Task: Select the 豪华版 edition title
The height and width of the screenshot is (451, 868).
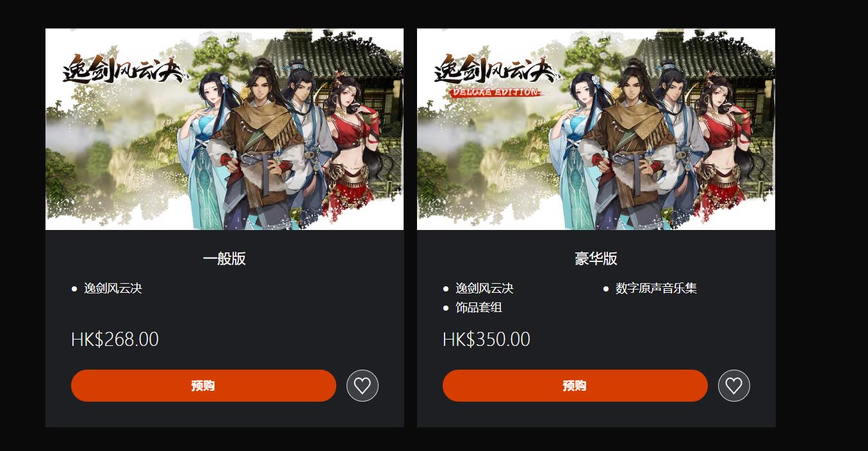Action: click(596, 259)
